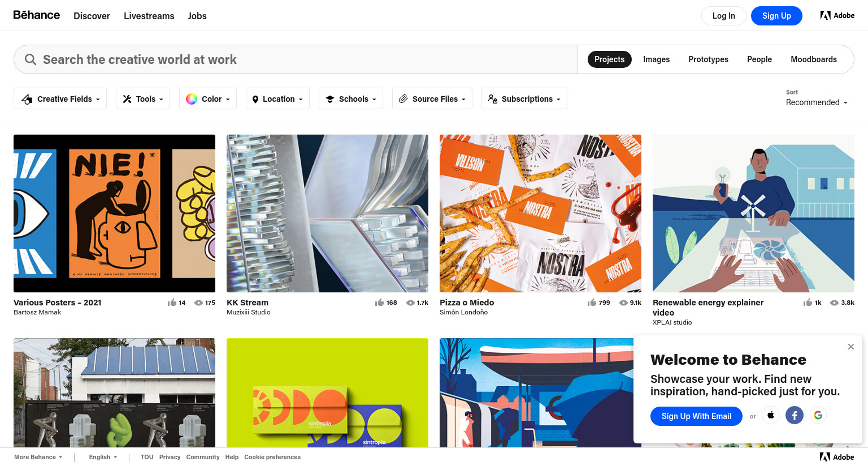Open the Color filter dropdown
This screenshot has width=868, height=466.
click(x=208, y=98)
